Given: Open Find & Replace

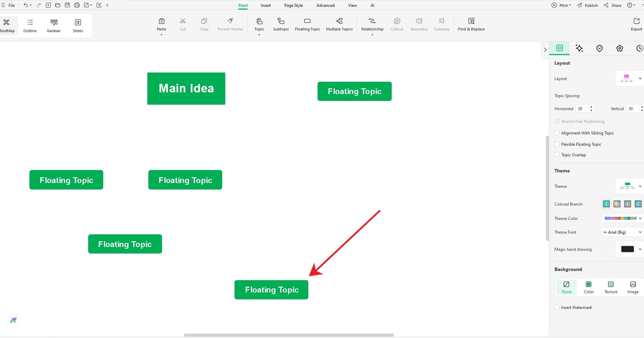Looking at the screenshot, I should [x=471, y=24].
